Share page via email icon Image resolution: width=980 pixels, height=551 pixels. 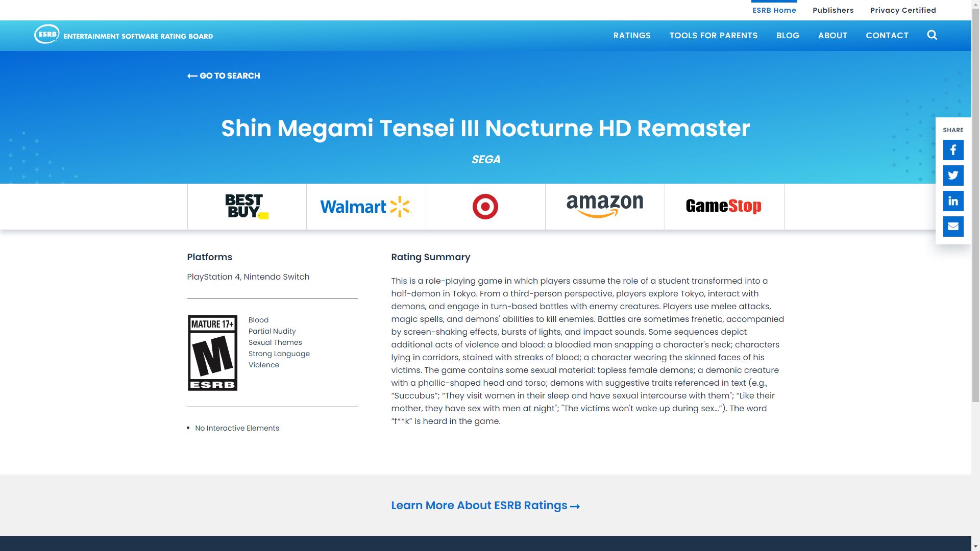tap(953, 227)
